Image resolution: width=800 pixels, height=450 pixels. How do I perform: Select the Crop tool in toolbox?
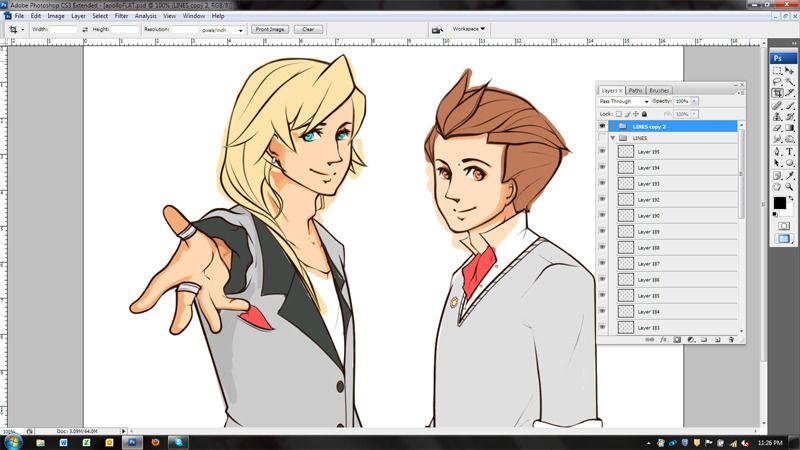click(x=777, y=93)
